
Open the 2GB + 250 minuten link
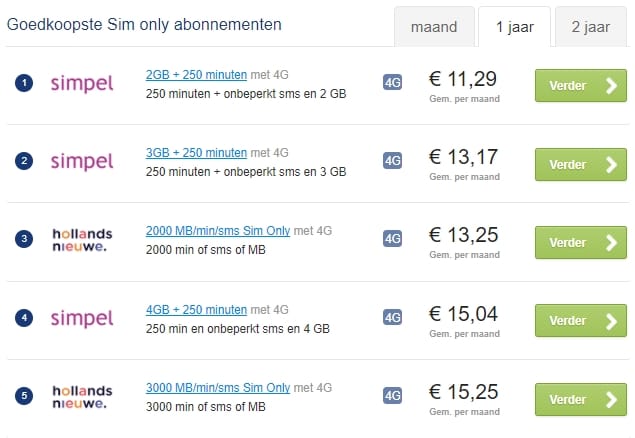pyautogui.click(x=196, y=75)
